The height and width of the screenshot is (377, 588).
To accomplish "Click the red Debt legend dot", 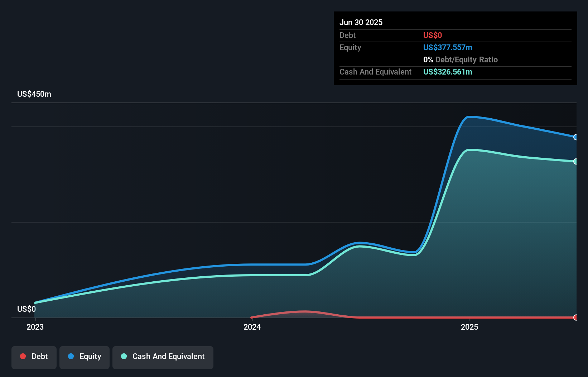I will pos(23,356).
